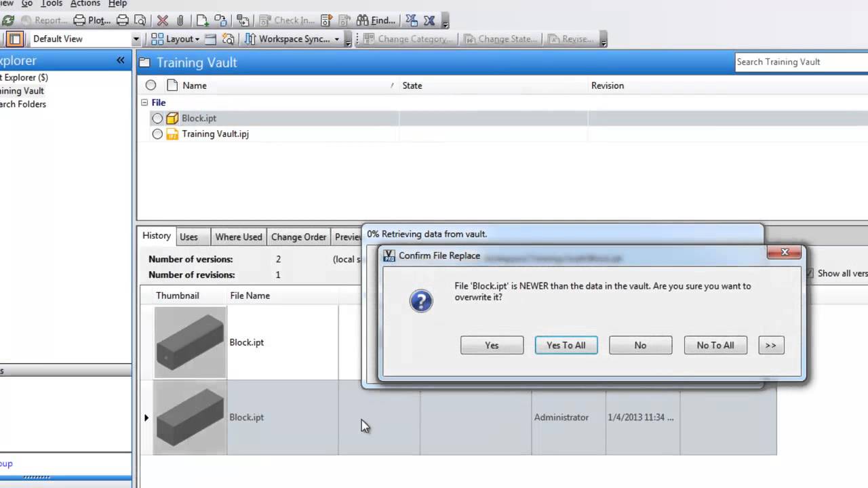Collapse the explorer panel with the double chevron

[121, 60]
